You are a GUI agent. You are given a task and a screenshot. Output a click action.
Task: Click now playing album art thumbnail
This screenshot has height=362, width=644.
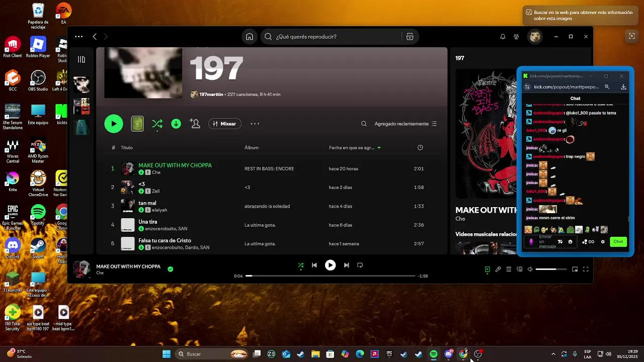coord(82,269)
